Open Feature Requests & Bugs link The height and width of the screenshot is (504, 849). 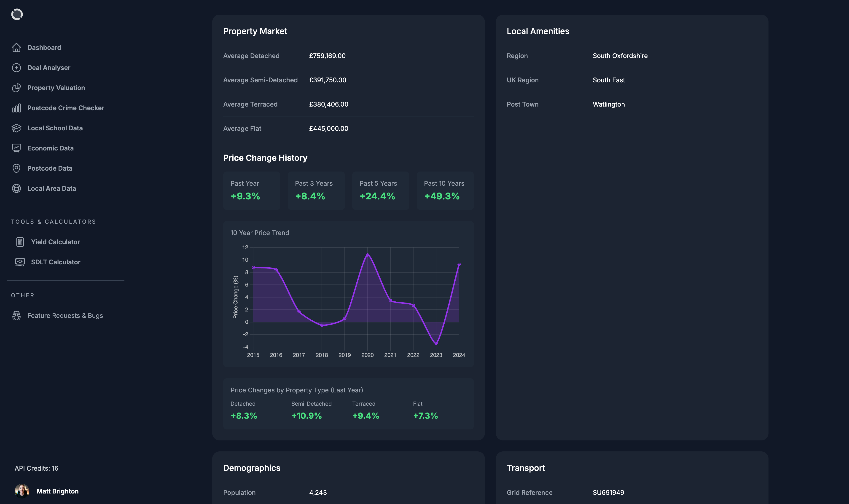coord(65,316)
